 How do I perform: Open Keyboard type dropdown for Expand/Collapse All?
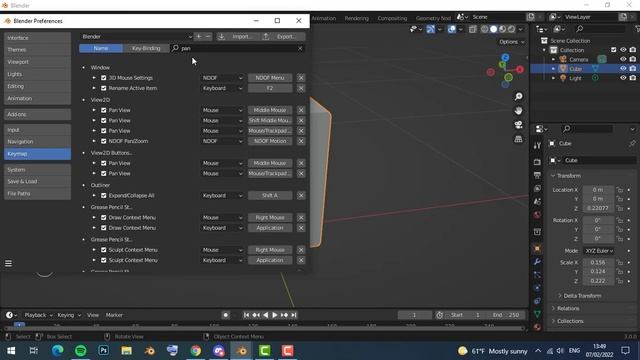click(x=222, y=196)
